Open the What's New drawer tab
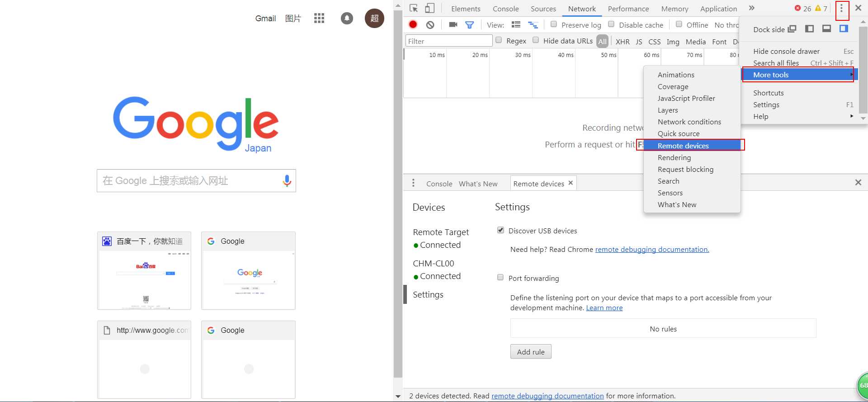The image size is (868, 402). [x=478, y=184]
